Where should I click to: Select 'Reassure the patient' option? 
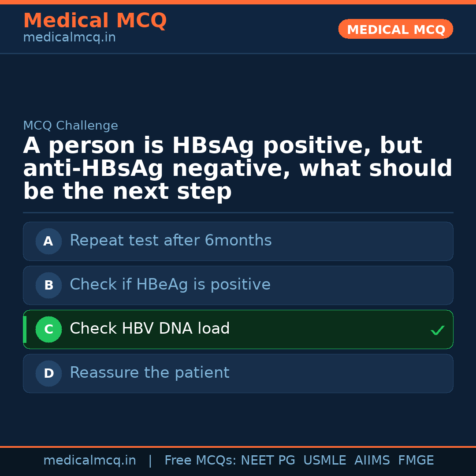(149, 373)
